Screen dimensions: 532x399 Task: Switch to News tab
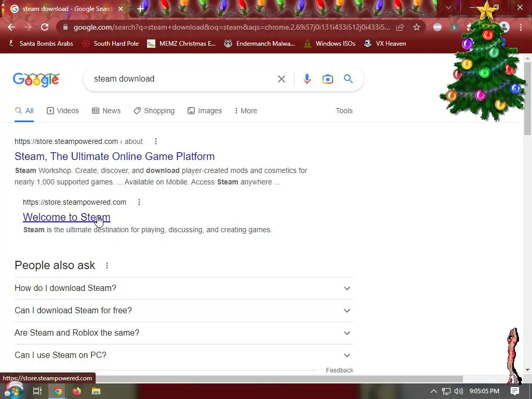pyautogui.click(x=106, y=111)
